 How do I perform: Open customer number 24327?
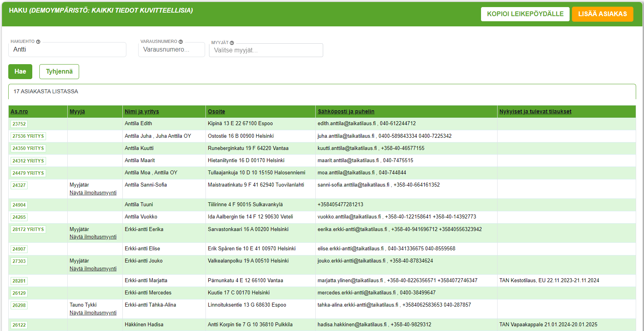pos(19,185)
